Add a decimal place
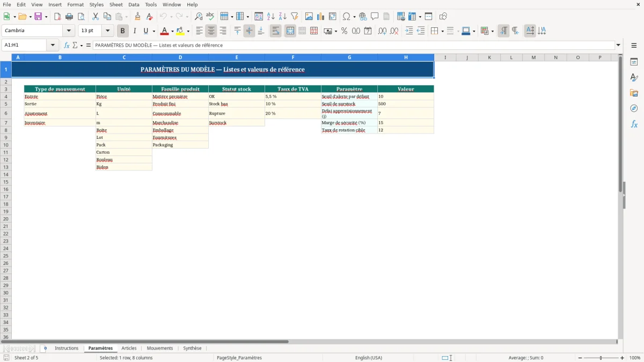The height and width of the screenshot is (362, 644). pos(382,31)
